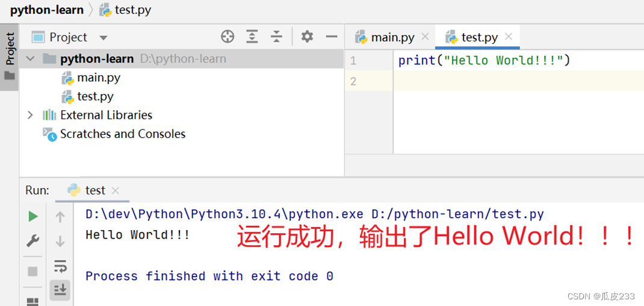644x306 pixels.
Task: Click python-learn in the breadcrumb
Action: (47, 10)
